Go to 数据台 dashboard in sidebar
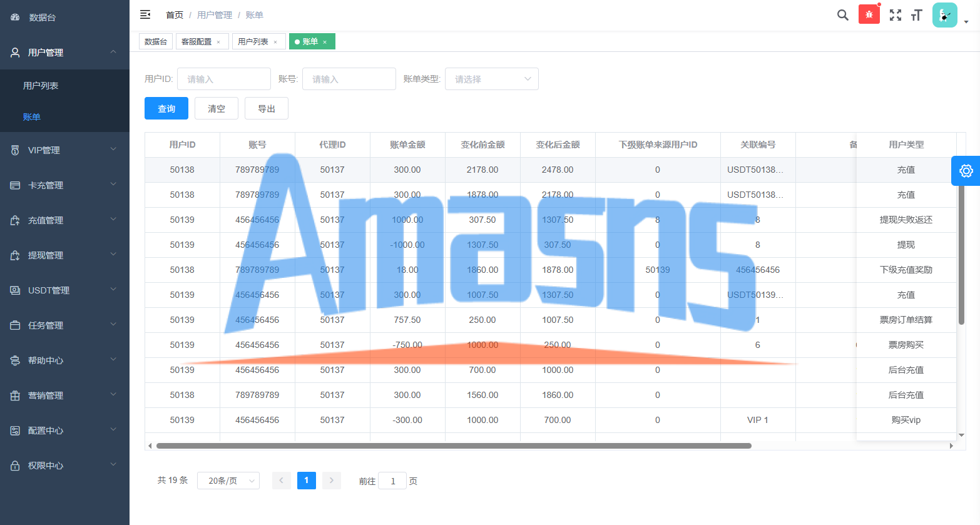Viewport: 980px width, 525px height. pyautogui.click(x=65, y=18)
